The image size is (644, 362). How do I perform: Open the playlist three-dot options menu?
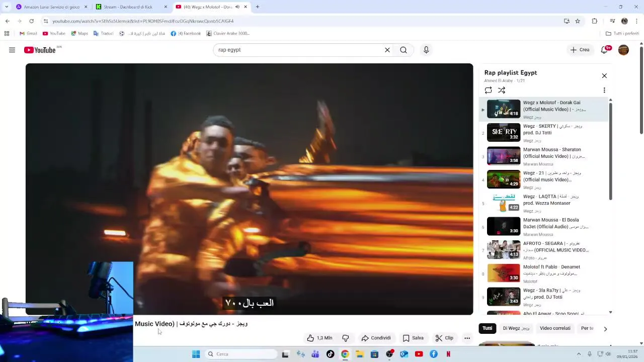click(x=604, y=90)
